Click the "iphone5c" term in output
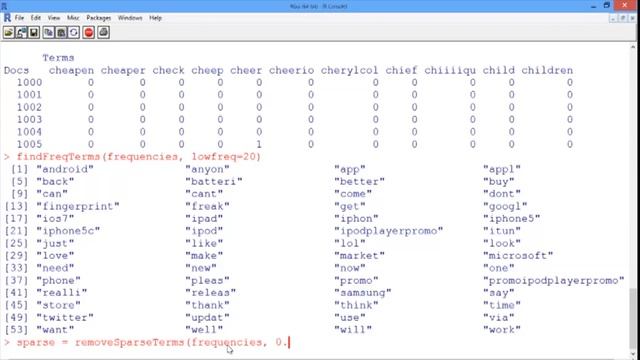 (68, 231)
